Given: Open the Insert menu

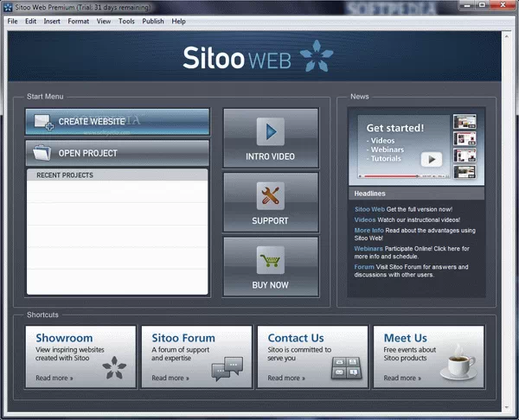Looking at the screenshot, I should tap(52, 21).
